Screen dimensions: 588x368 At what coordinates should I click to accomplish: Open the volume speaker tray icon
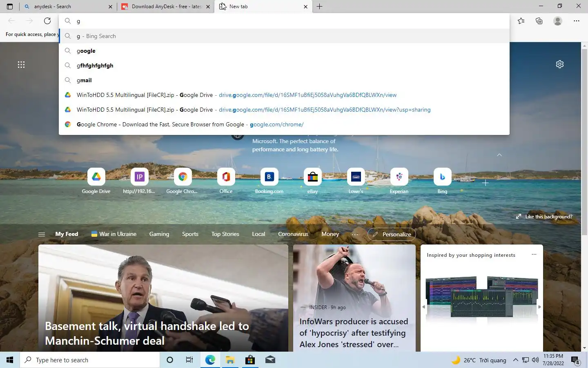(x=535, y=360)
